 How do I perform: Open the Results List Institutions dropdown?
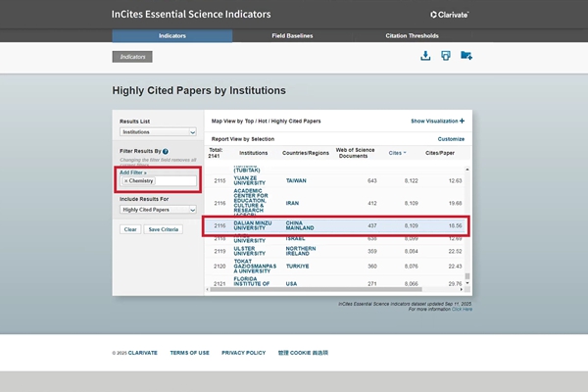158,130
